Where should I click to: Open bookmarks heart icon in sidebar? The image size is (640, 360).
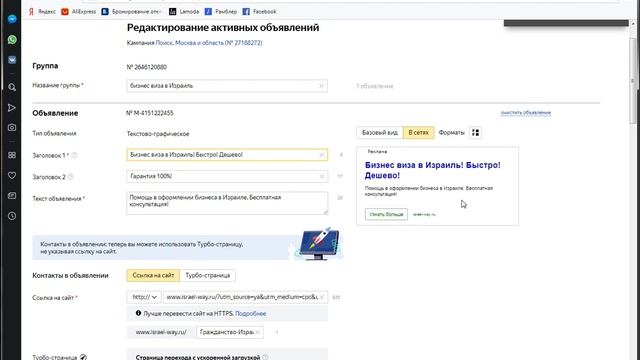pyautogui.click(x=12, y=176)
